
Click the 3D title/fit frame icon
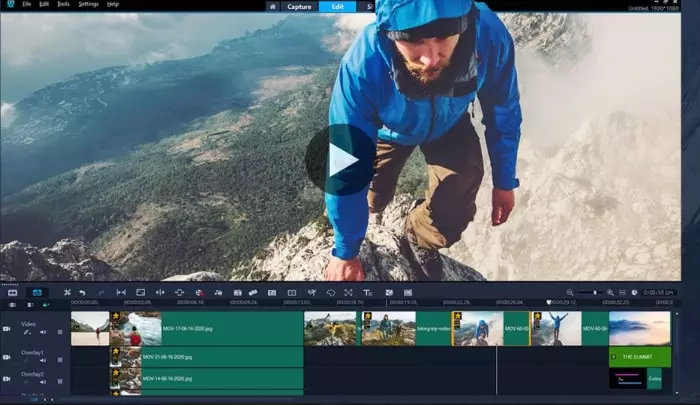[348, 292]
